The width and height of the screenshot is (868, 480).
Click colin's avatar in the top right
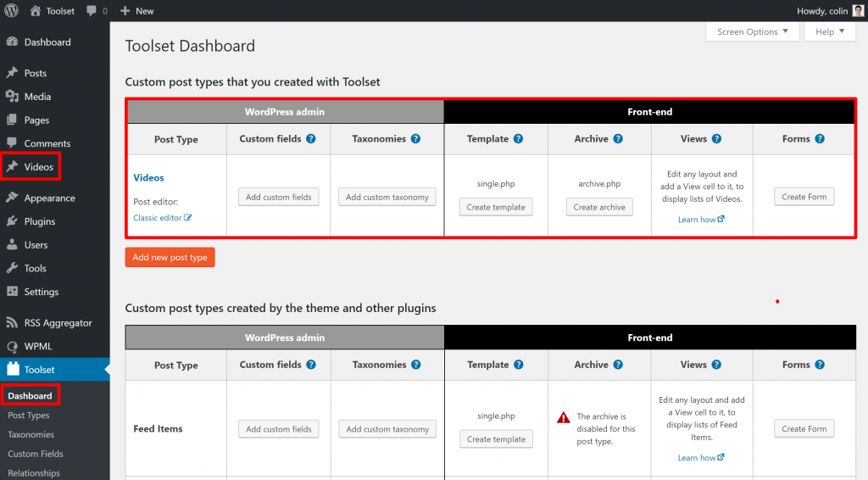[x=858, y=10]
